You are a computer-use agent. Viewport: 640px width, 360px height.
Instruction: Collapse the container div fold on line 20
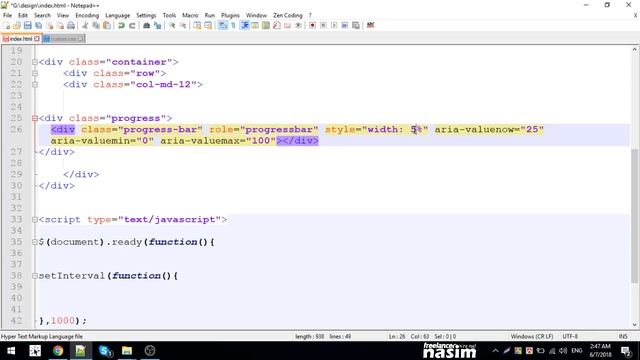click(x=35, y=62)
